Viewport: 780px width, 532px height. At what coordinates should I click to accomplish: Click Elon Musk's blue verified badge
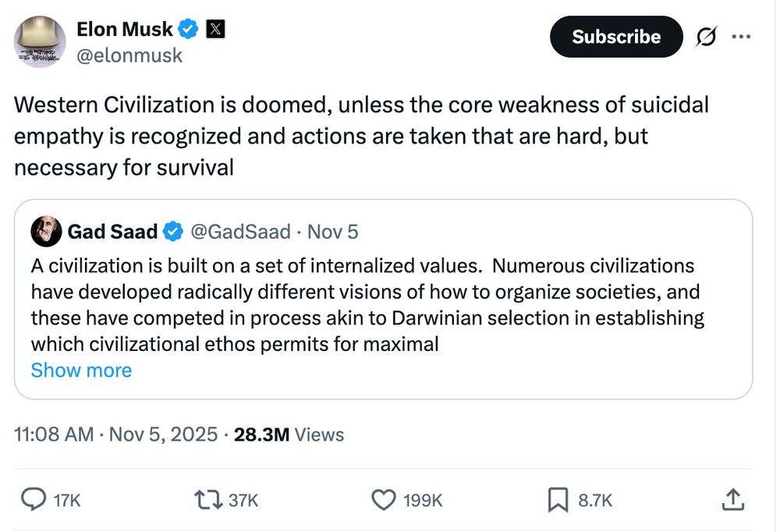click(x=187, y=30)
